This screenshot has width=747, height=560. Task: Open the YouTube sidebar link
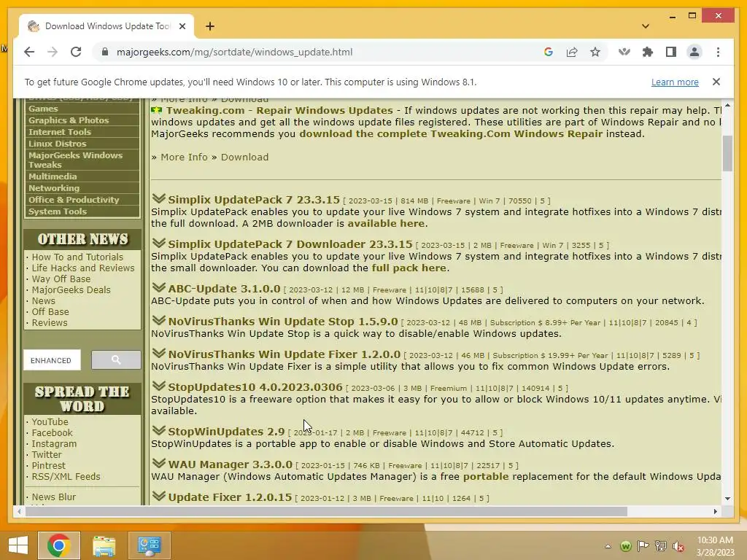pyautogui.click(x=50, y=421)
